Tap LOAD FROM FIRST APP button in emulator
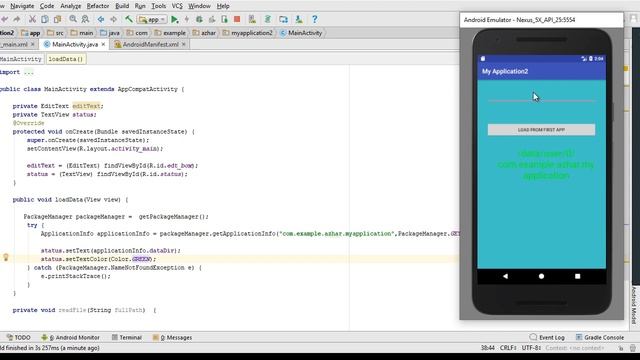 point(541,129)
